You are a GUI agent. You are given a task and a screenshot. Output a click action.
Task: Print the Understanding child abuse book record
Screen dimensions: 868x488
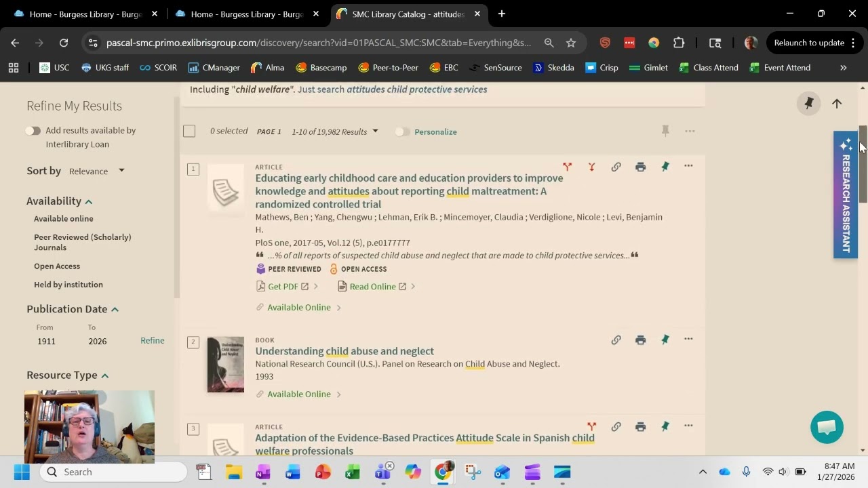pos(640,340)
